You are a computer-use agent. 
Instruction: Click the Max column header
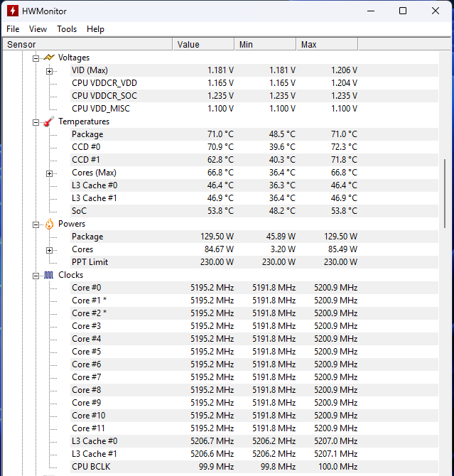(328, 44)
